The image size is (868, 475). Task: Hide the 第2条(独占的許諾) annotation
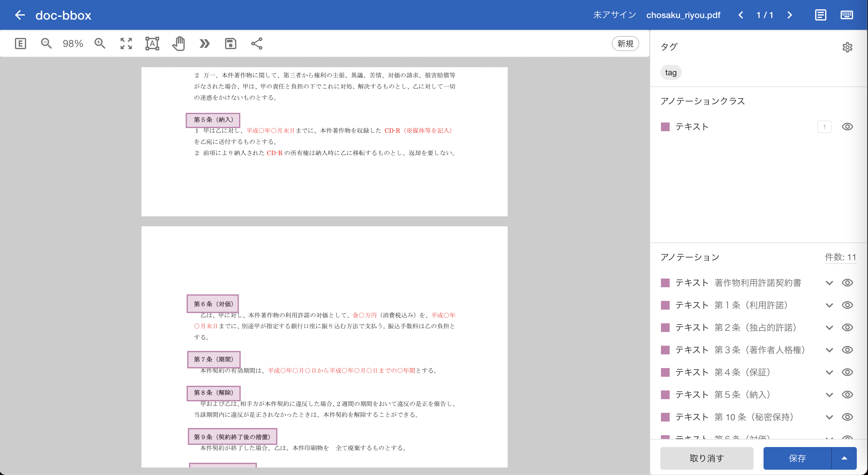[847, 327]
